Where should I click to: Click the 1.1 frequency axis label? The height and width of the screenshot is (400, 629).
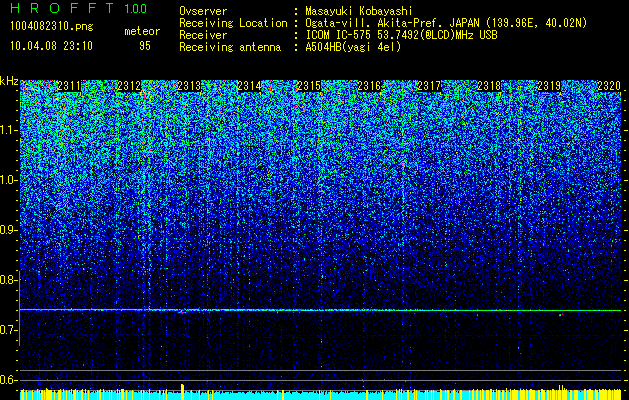coord(7,130)
